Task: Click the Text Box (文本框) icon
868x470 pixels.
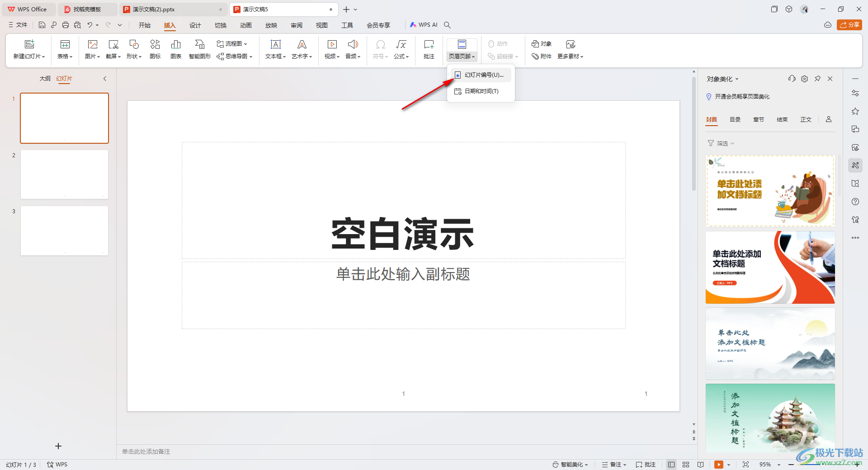Action: click(x=276, y=44)
